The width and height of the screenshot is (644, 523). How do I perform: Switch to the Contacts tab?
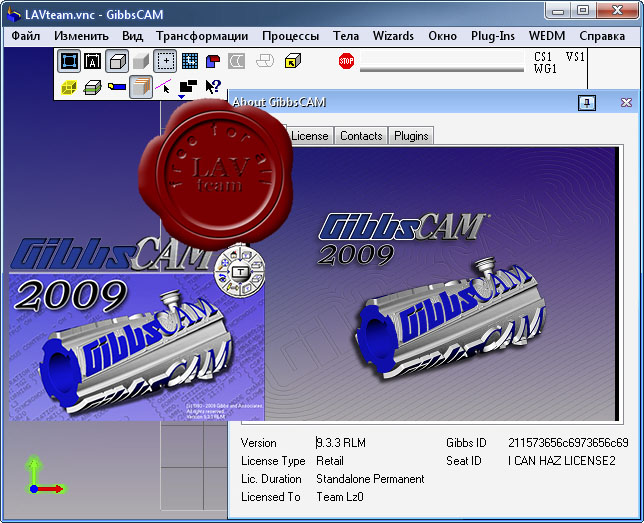(x=361, y=136)
